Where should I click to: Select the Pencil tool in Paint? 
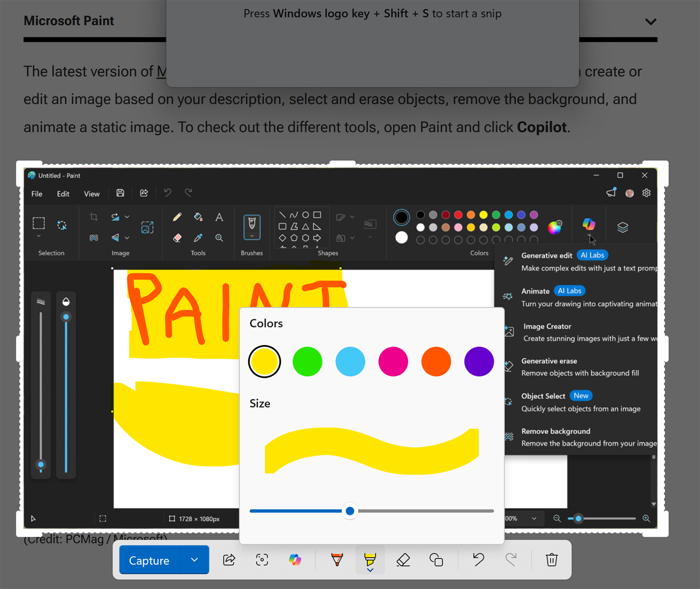pyautogui.click(x=177, y=217)
